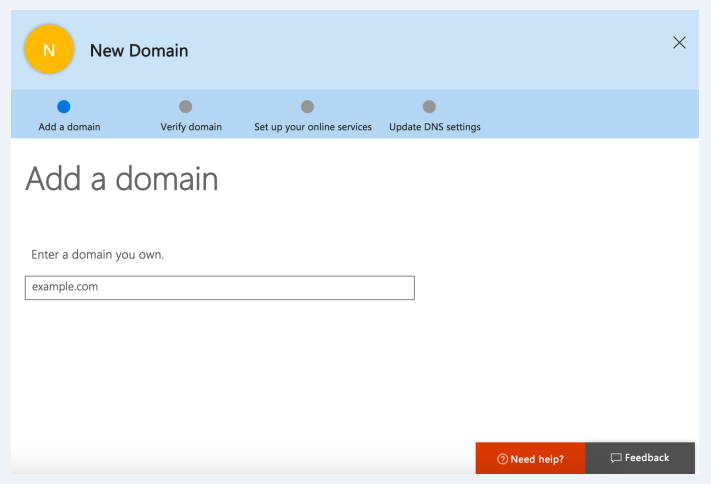Click the large Add a domain heading
The width and height of the screenshot is (711, 484).
point(121,179)
